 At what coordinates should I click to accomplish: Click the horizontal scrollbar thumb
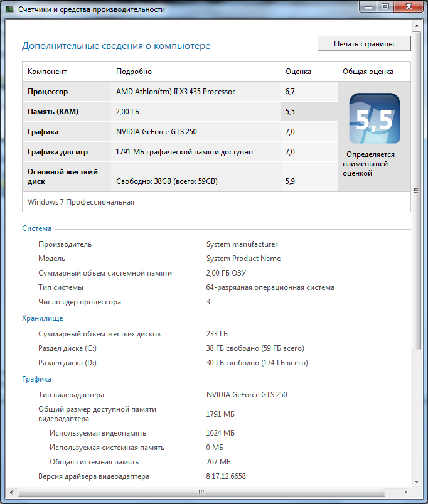[x=201, y=492]
